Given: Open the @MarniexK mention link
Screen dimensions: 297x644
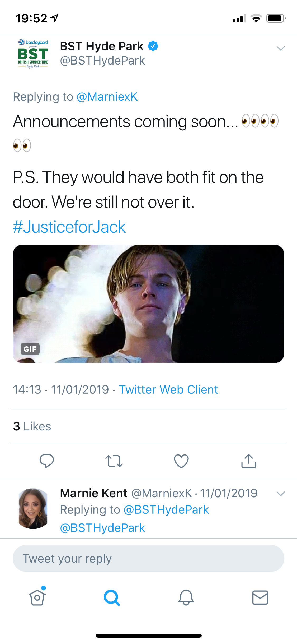Looking at the screenshot, I should 107,97.
